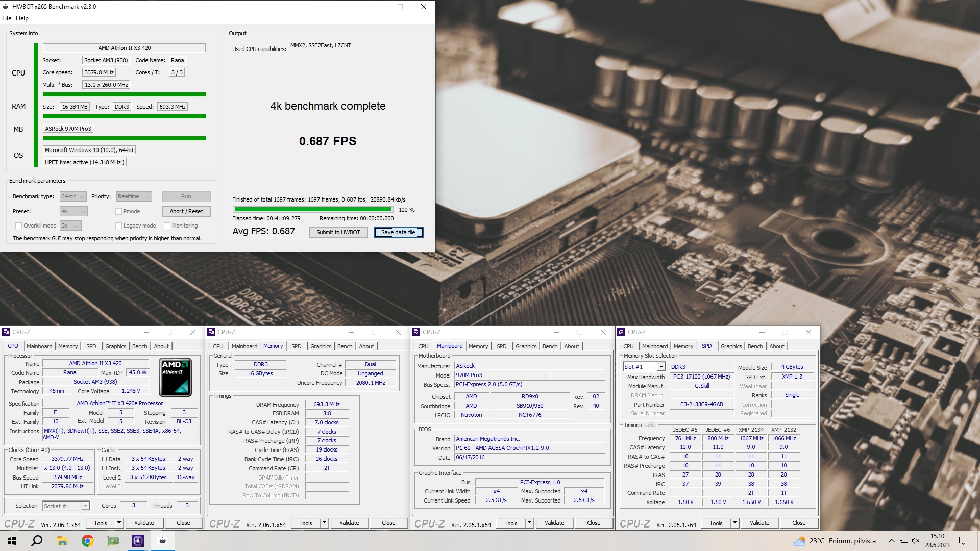Click Validate in SPD CPU-Z window

tap(759, 523)
